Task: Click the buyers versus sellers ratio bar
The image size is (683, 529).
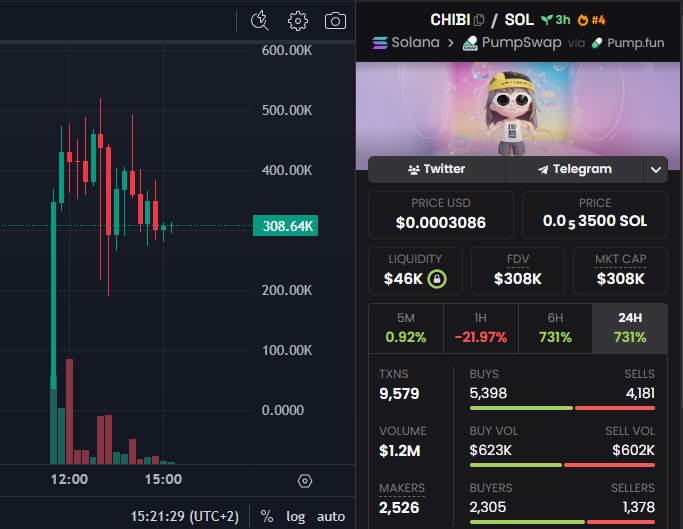Action: pyautogui.click(x=562, y=522)
